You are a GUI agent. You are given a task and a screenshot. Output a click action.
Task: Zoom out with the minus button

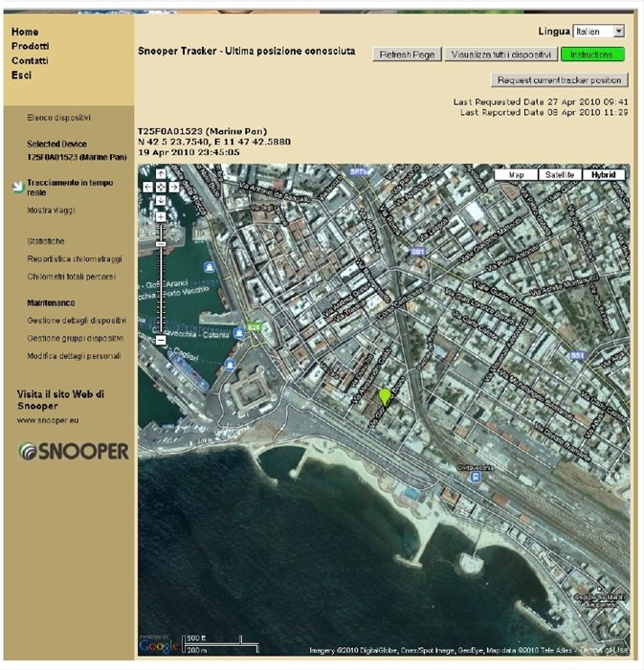point(161,341)
